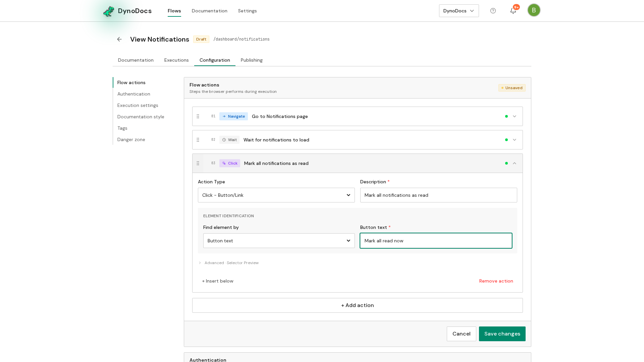Open the user avatar B menu
The width and height of the screenshot is (644, 362).
534,10
